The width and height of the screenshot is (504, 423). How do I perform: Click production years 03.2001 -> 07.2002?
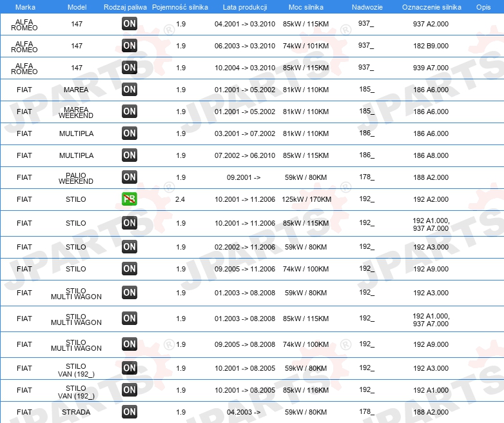245,133
